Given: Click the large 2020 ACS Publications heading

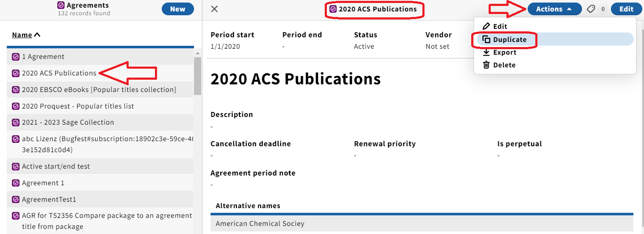Looking at the screenshot, I should point(295,79).
